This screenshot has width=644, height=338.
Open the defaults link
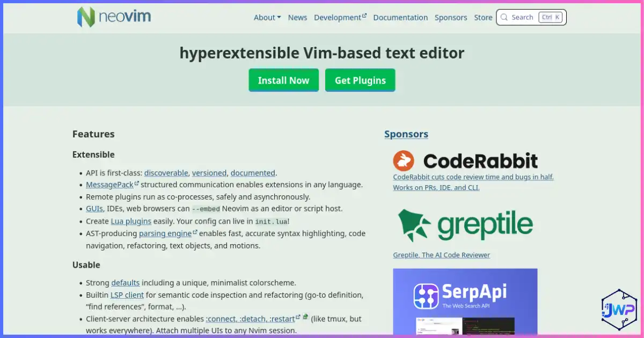tap(126, 283)
